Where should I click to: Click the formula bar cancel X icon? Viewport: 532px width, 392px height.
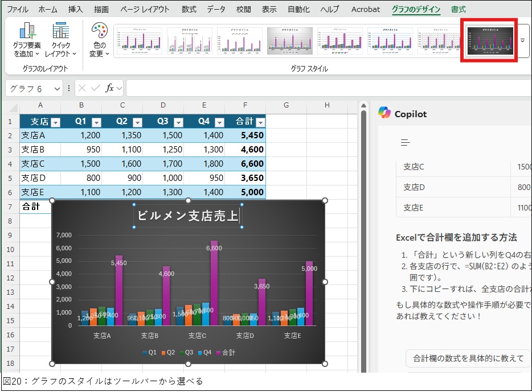point(83,88)
